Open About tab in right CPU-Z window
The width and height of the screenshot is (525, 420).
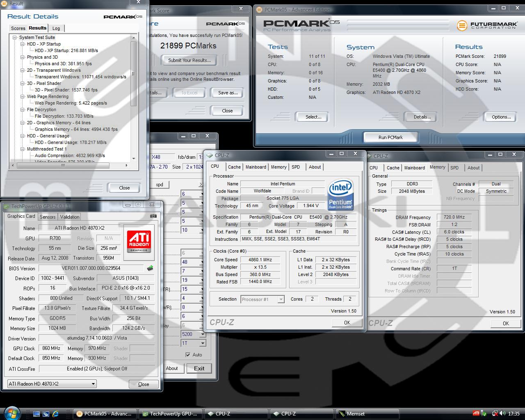tap(473, 168)
